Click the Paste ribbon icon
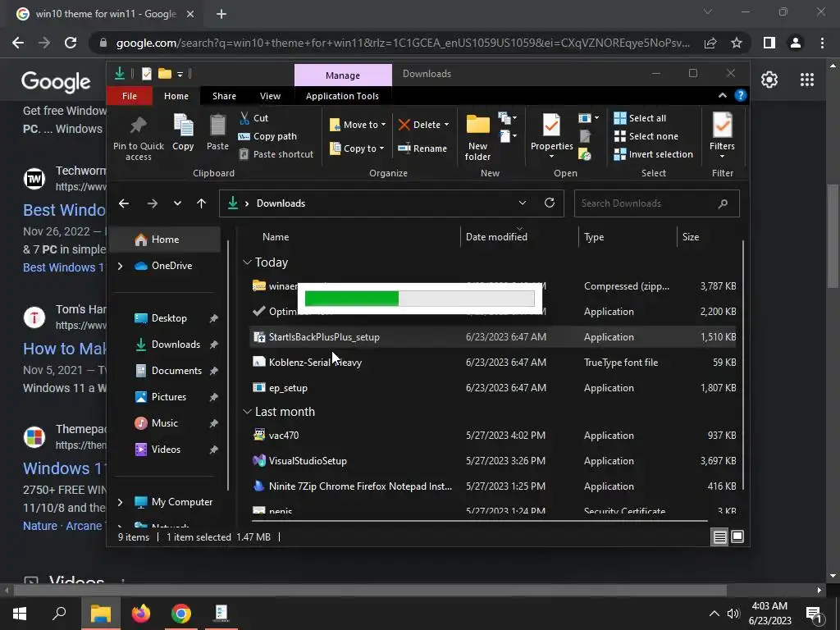 click(217, 126)
